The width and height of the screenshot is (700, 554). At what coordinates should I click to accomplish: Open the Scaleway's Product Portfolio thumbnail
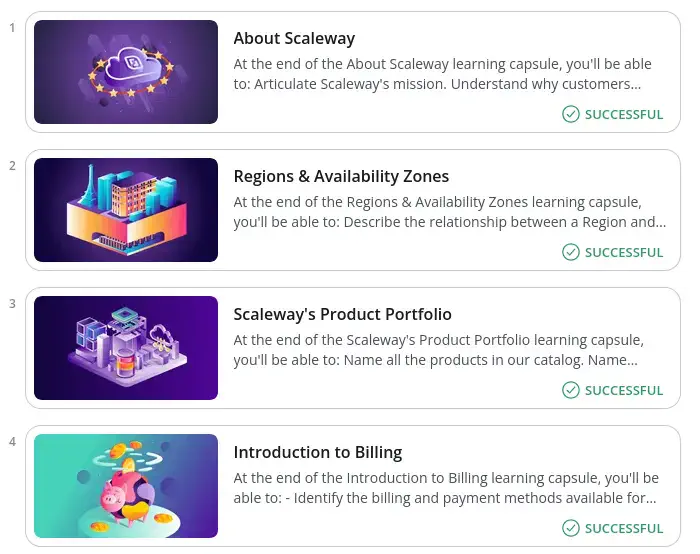(126, 348)
